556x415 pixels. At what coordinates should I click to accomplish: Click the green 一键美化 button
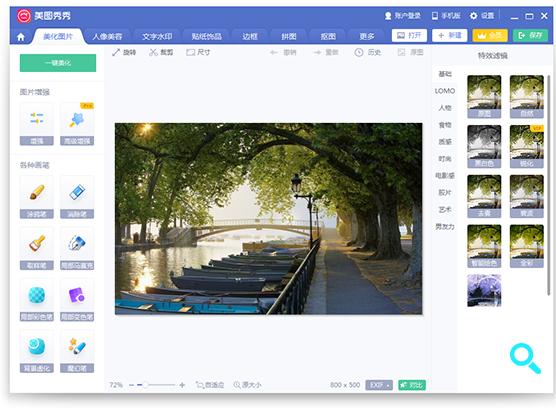(x=58, y=63)
